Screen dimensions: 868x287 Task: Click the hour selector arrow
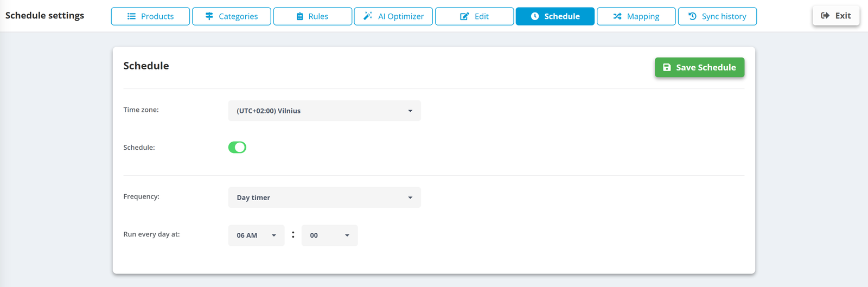click(274, 235)
